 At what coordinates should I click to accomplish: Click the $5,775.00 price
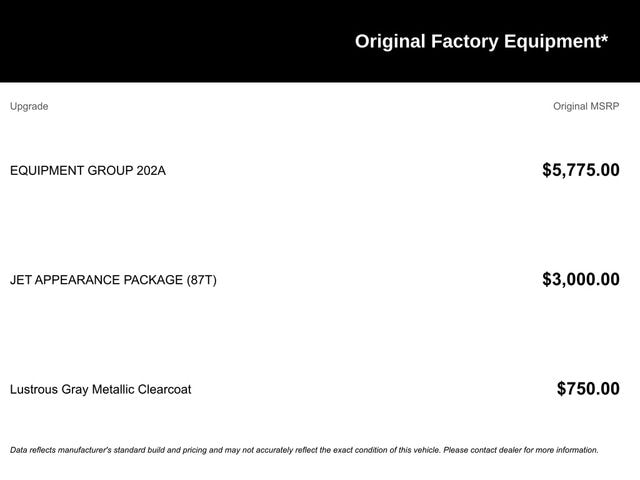[x=580, y=170]
